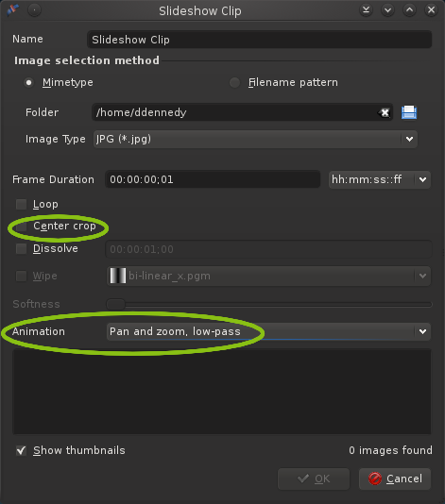Maximize the dialog with up chevron icon
This screenshot has height=504, width=445.
[x=409, y=10]
